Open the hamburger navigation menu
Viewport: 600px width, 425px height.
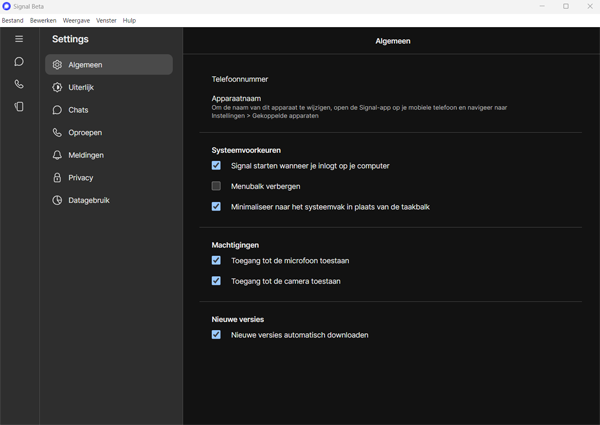[19, 39]
